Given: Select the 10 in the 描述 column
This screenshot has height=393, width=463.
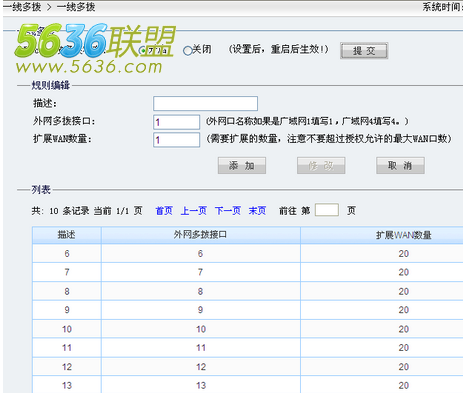Looking at the screenshot, I should [x=67, y=329].
